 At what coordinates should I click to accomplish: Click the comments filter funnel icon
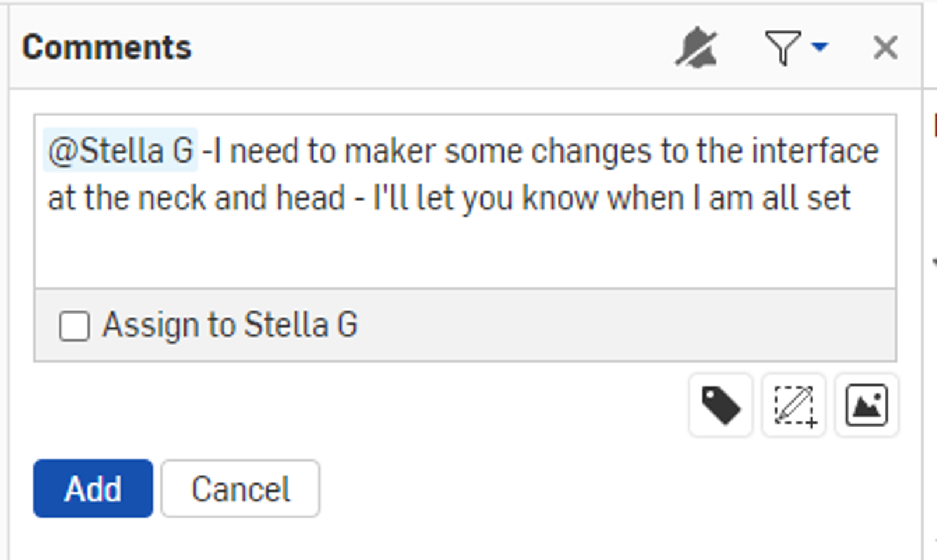[782, 47]
